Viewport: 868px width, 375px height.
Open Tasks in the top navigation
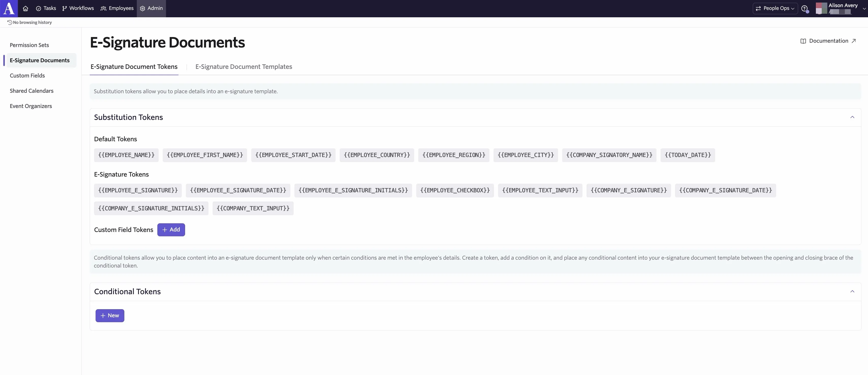tap(46, 8)
